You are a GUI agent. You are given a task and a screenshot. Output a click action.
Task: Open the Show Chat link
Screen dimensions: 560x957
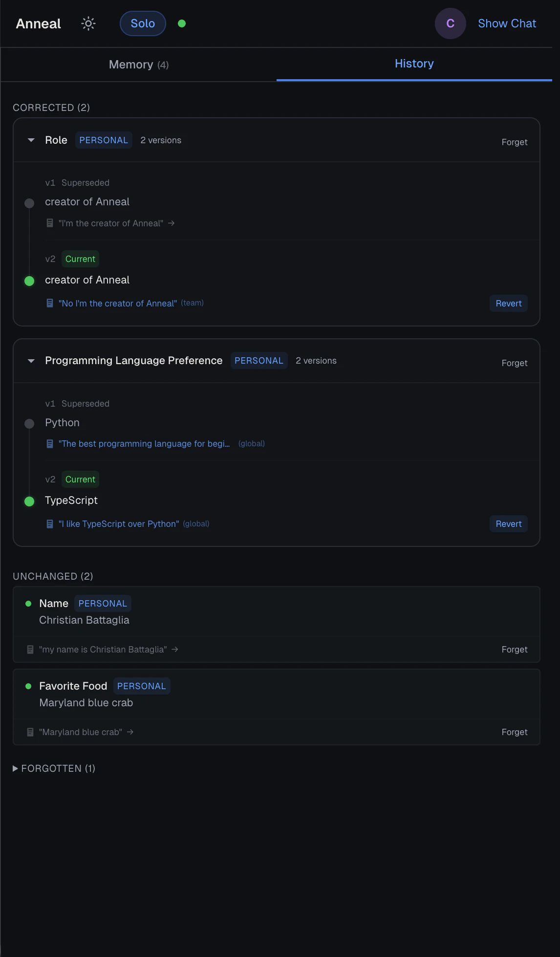(x=507, y=23)
